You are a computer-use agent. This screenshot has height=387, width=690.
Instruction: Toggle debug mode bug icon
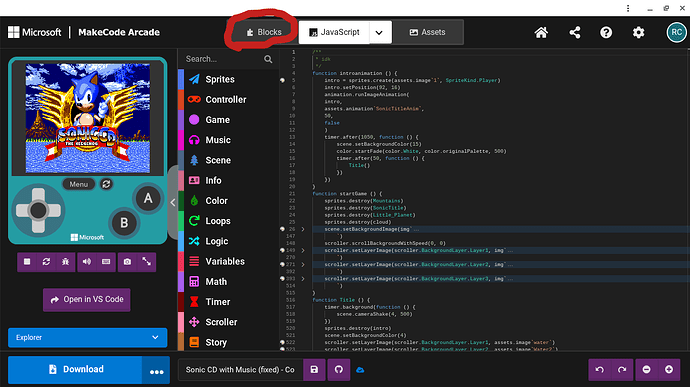pos(66,262)
